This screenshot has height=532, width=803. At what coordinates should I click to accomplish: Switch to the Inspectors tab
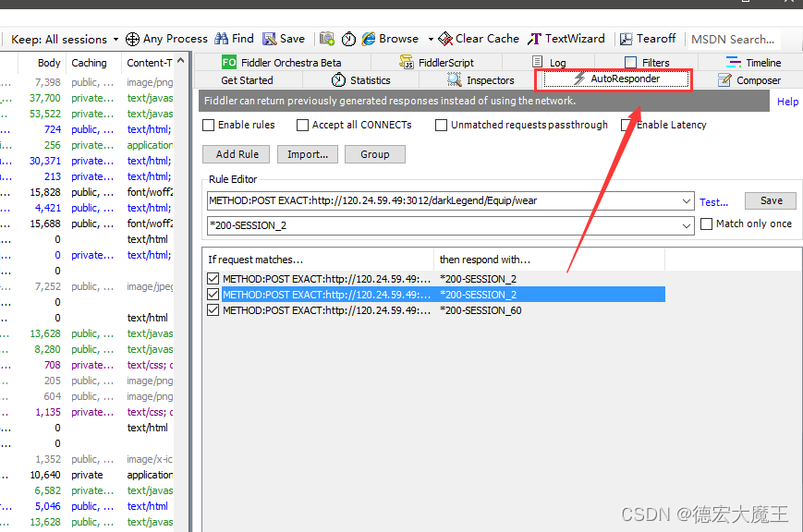pyautogui.click(x=480, y=80)
